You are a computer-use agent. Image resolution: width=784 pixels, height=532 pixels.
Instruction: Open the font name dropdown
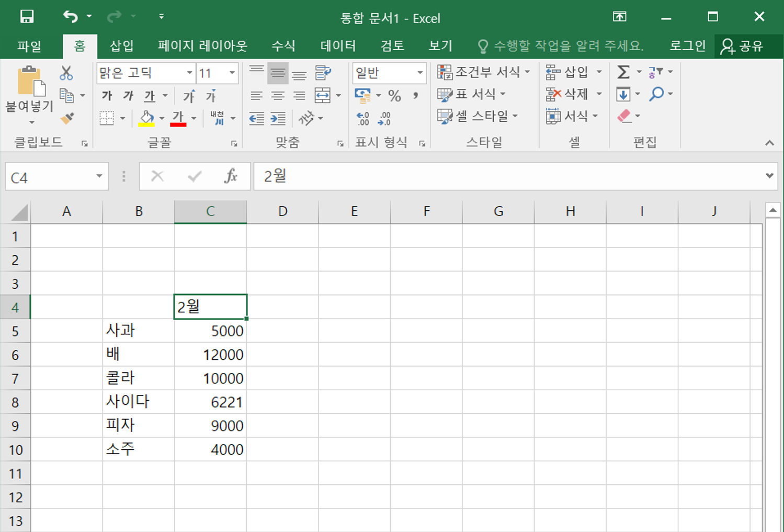189,73
